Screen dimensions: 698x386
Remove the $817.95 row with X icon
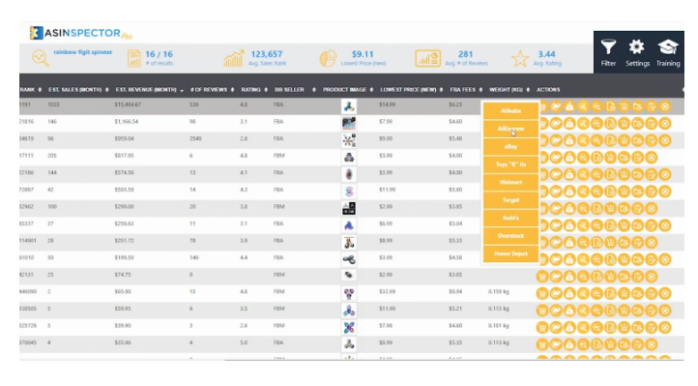pyautogui.click(x=651, y=157)
